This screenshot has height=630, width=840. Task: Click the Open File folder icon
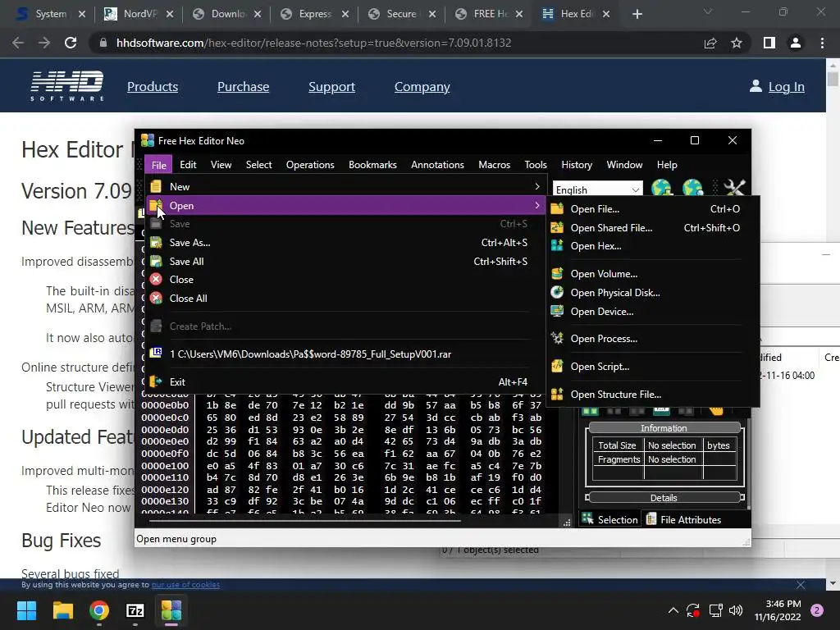(x=557, y=208)
